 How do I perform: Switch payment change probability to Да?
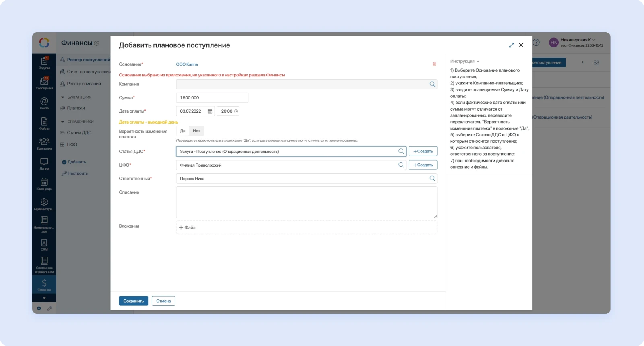(183, 131)
